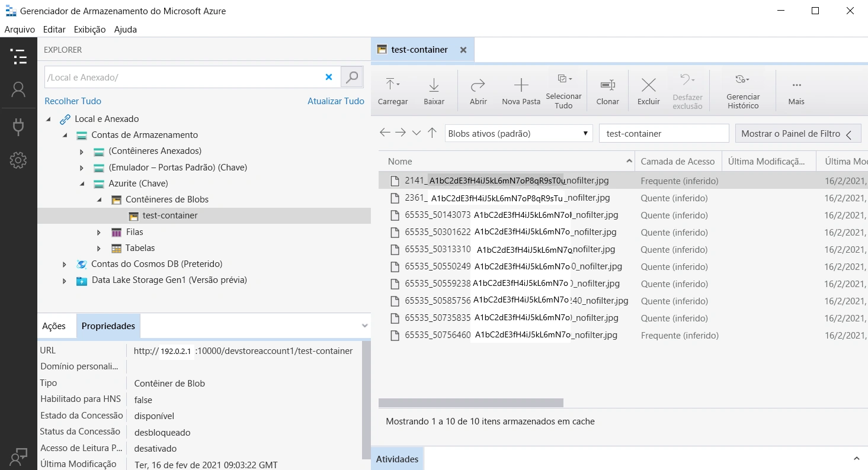Open the settings gear in sidebar
Image resolution: width=868 pixels, height=470 pixels.
pos(18,160)
